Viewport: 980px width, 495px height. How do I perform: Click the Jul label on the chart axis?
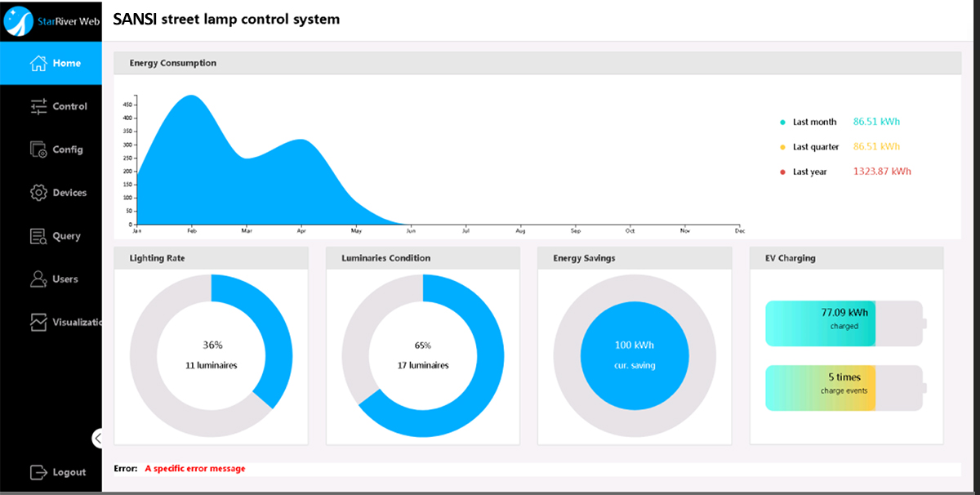click(x=465, y=231)
